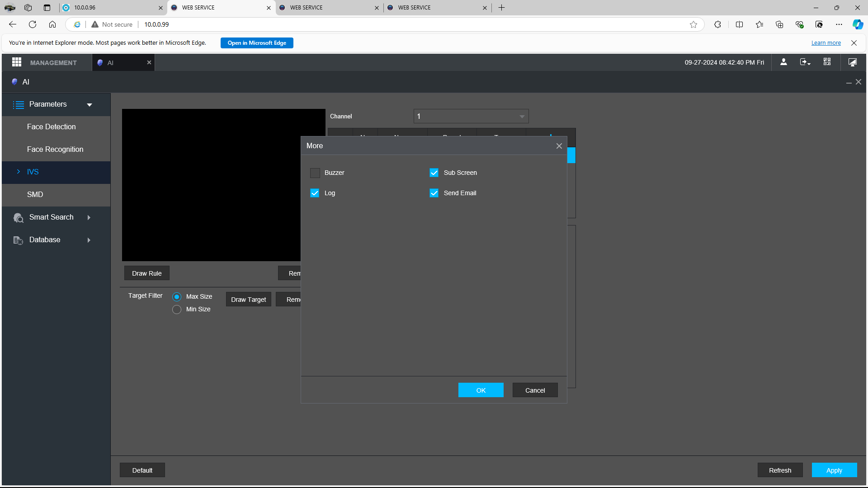
Task: Click the Apply button
Action: tap(834, 470)
